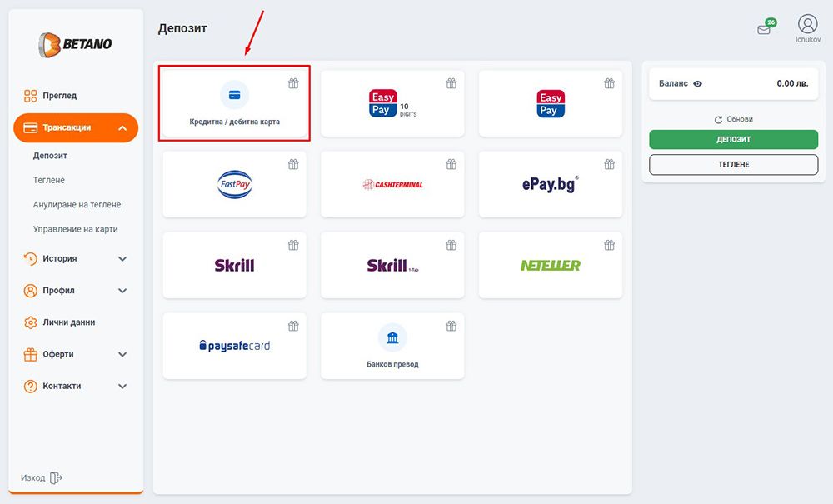Expand the Оферти section chevron
The height and width of the screenshot is (504, 833).
click(x=122, y=354)
